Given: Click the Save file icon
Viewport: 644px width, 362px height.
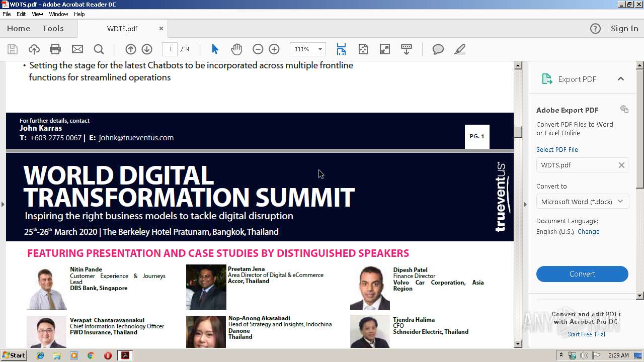Looking at the screenshot, I should [13, 49].
